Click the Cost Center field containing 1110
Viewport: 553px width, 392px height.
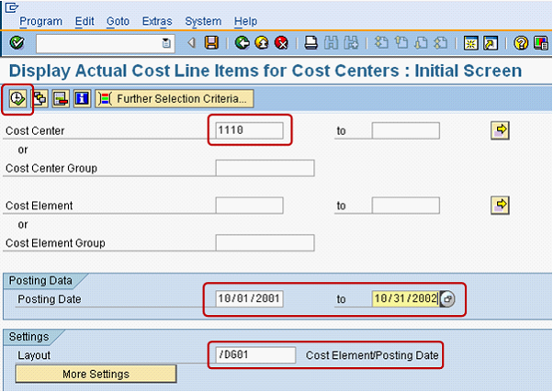250,130
